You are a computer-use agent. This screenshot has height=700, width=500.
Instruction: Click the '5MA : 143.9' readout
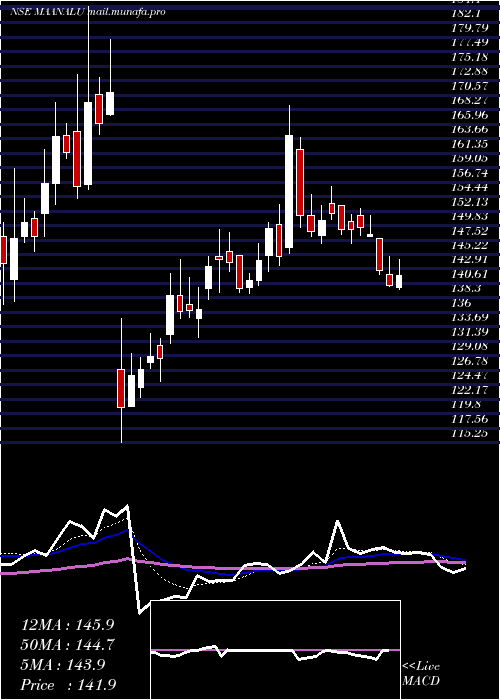pyautogui.click(x=63, y=665)
